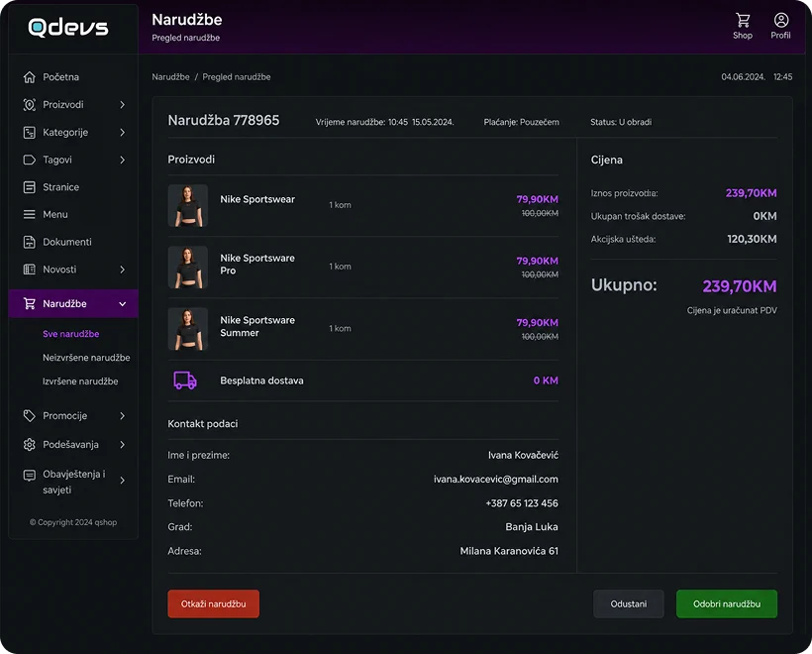Expand the Tagovi submenu chevron
Image resolution: width=812 pixels, height=654 pixels.
(122, 160)
